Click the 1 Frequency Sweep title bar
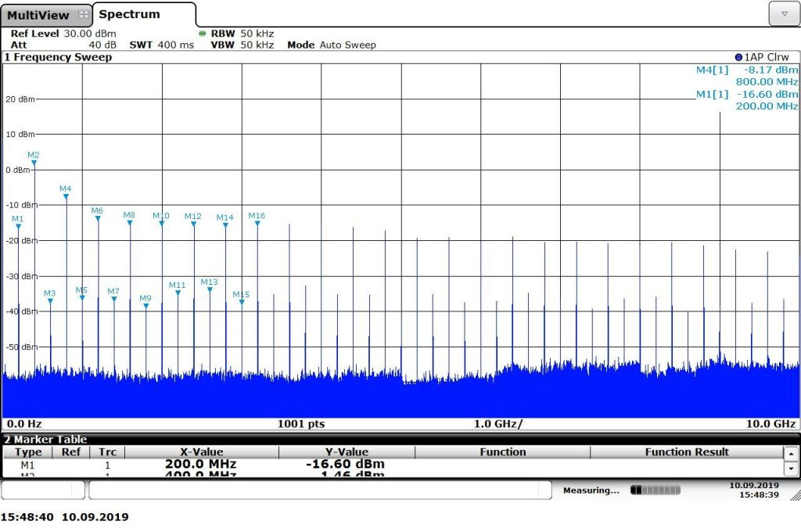Screen dimensions: 801x532 tap(400, 57)
